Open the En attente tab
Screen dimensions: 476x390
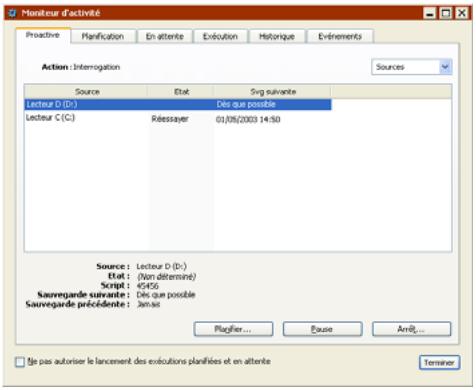point(165,36)
